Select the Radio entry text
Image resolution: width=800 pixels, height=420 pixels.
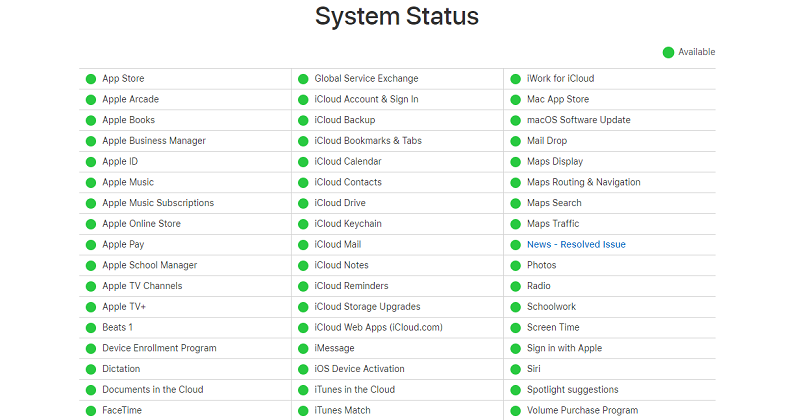(539, 286)
